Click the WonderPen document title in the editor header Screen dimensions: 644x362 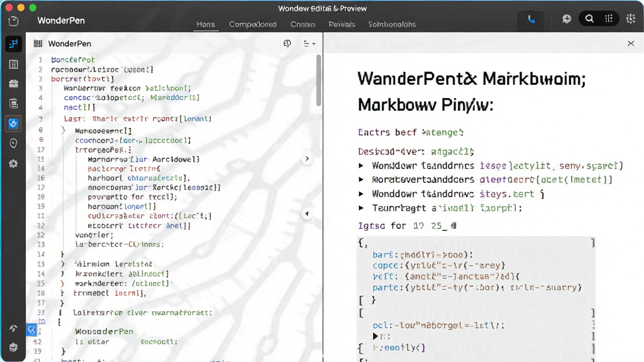[69, 43]
